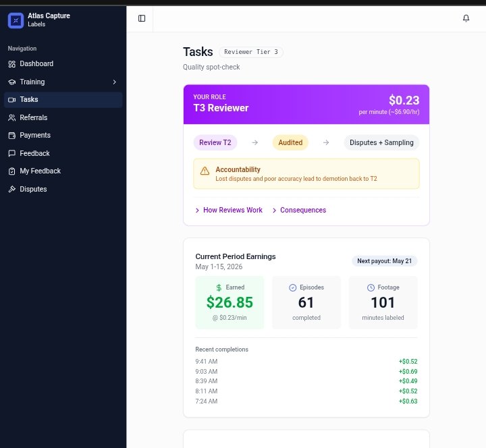486x448 pixels.
Task: Click the +$0.69 earning amount
Action: pos(408,372)
